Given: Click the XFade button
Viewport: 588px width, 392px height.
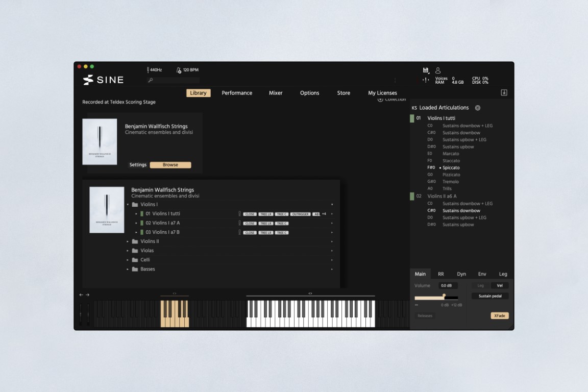Looking at the screenshot, I should (499, 315).
